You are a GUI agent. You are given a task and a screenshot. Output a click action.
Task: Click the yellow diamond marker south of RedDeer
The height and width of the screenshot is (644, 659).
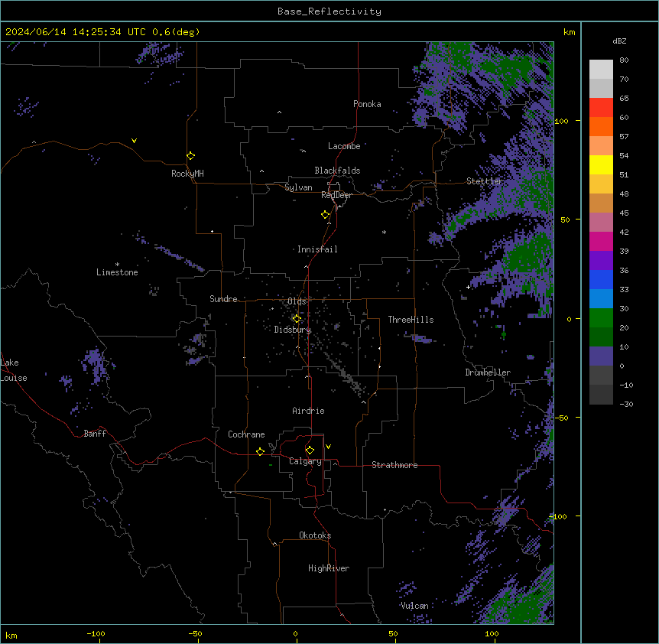click(326, 215)
